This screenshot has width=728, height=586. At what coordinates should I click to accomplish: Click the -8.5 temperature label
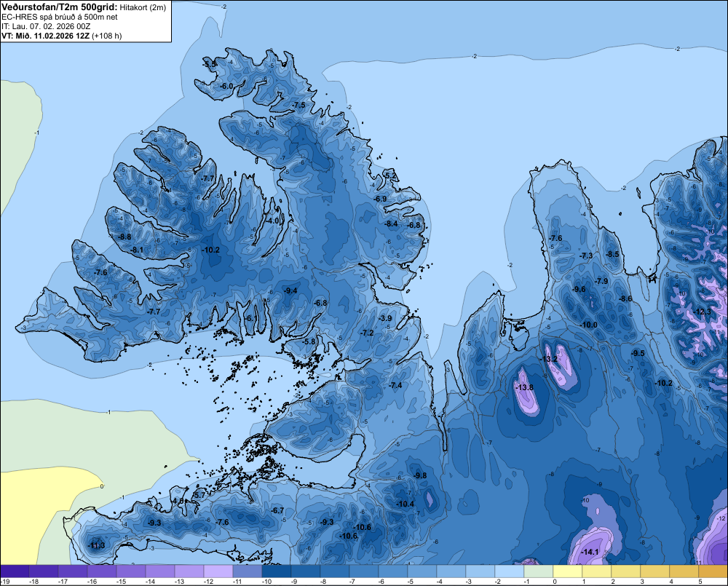pos(612,254)
